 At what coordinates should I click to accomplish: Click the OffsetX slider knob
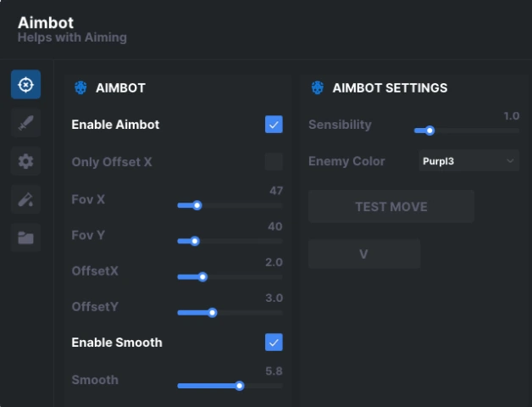click(203, 277)
